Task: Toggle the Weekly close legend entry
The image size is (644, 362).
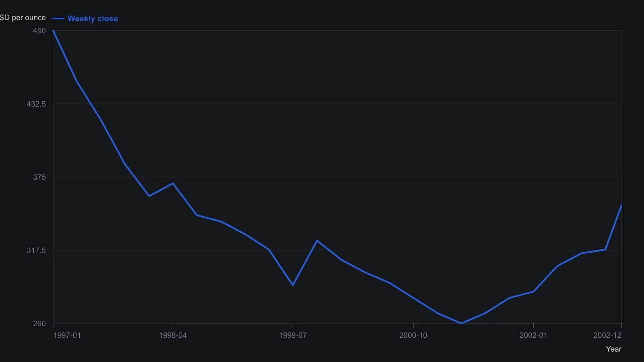Action: click(85, 19)
